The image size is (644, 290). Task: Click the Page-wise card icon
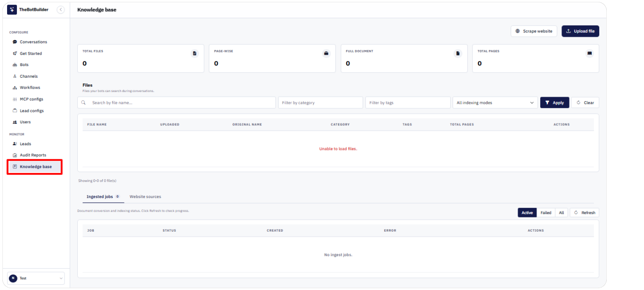click(326, 53)
